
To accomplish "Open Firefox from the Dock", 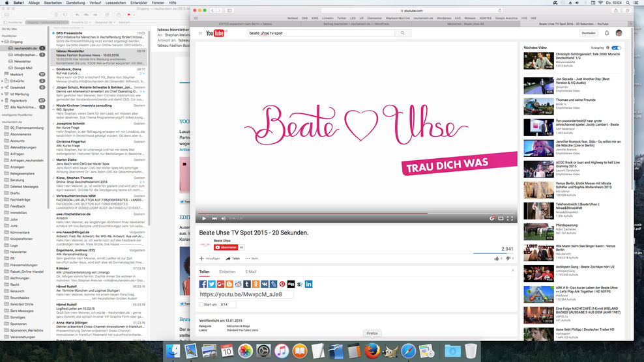I will (372, 352).
